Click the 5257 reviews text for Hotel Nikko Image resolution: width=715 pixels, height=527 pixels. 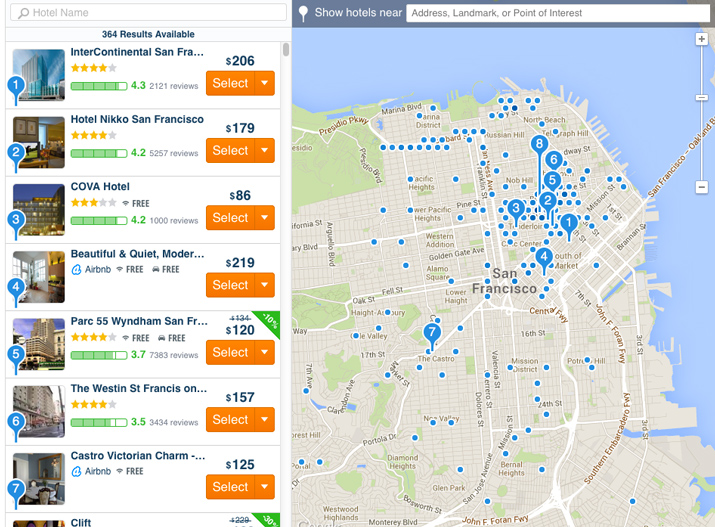pyautogui.click(x=174, y=153)
